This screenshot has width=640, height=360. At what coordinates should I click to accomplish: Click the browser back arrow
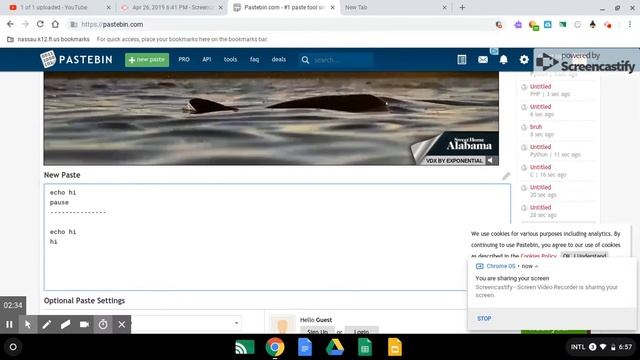point(10,24)
